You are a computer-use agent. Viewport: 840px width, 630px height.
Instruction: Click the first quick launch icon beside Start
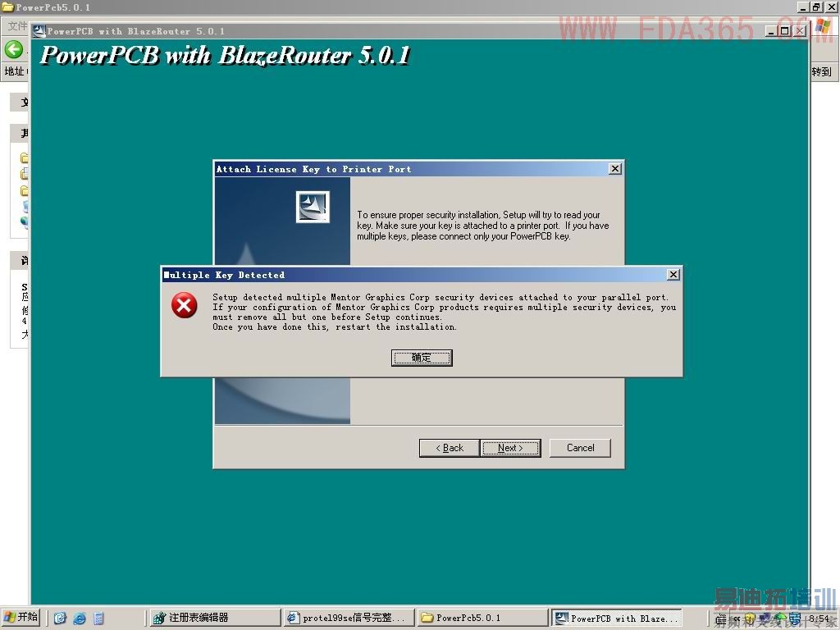point(60,619)
